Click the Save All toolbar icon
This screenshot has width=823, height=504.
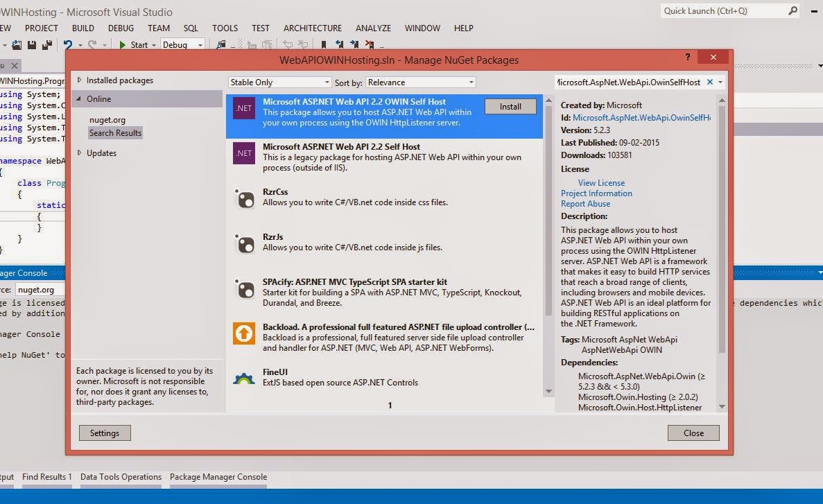point(47,45)
